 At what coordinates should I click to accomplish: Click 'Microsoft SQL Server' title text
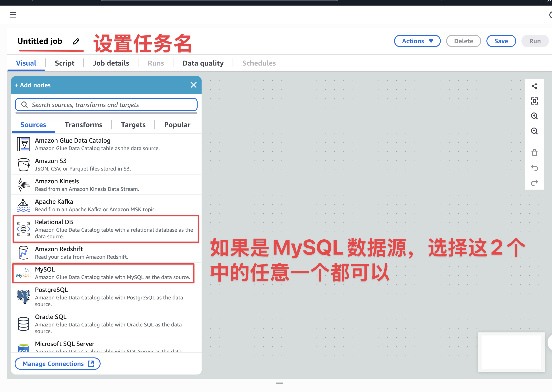(64, 344)
